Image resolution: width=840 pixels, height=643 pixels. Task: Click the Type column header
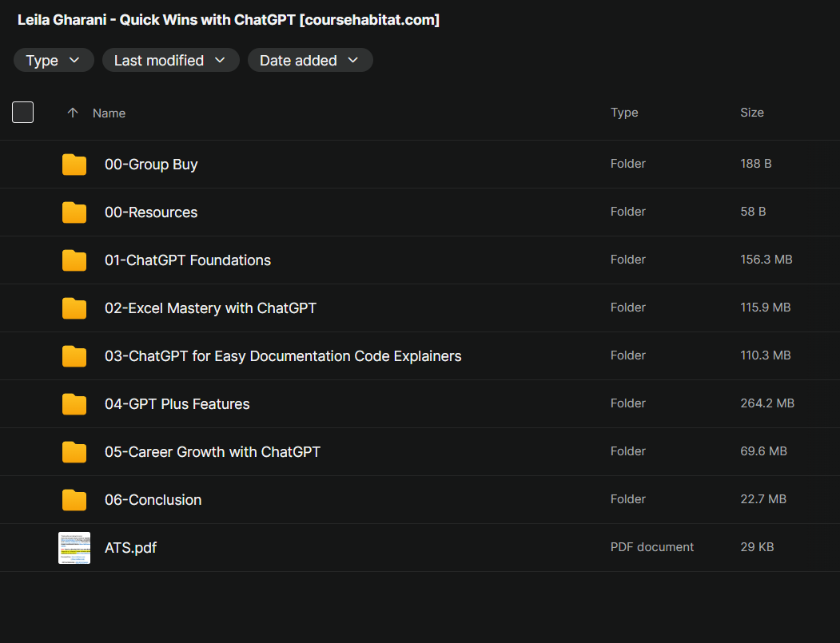[x=624, y=113]
